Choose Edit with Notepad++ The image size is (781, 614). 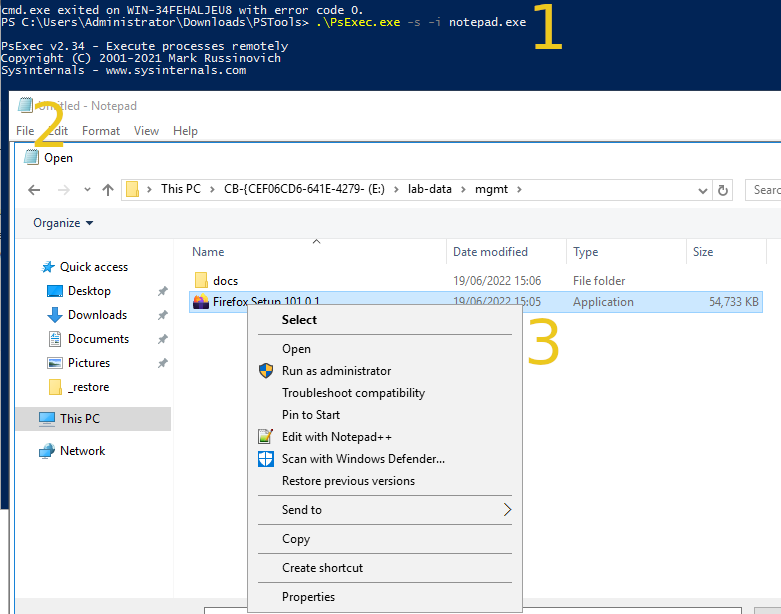coord(385,437)
